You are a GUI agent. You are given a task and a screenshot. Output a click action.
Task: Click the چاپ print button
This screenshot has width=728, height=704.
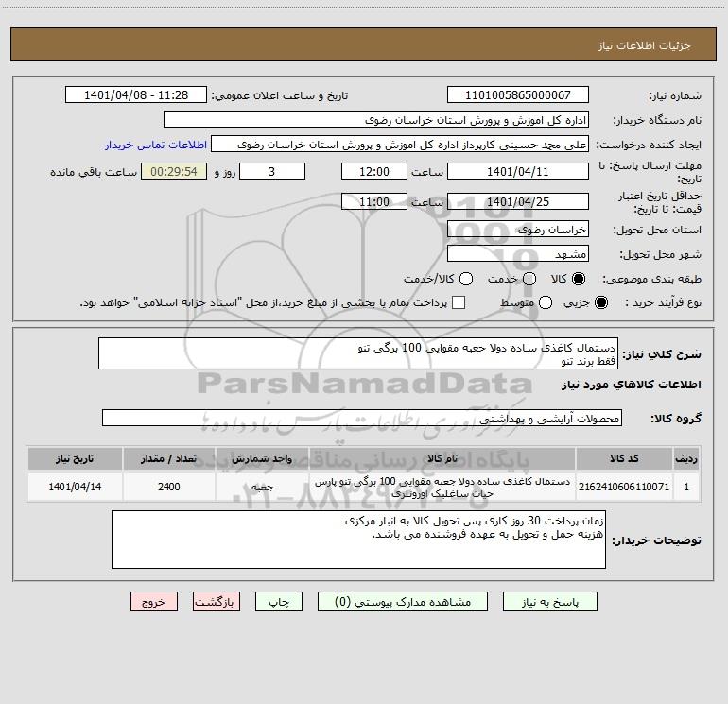[x=279, y=602]
